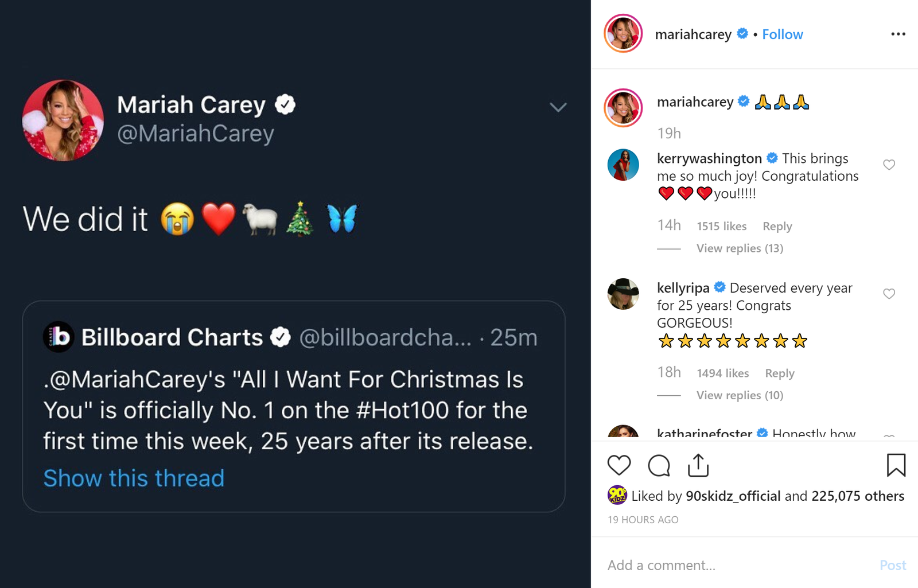The image size is (918, 588).
Task: Expand the ten replies under kellyripa's comment
Action: [740, 395]
